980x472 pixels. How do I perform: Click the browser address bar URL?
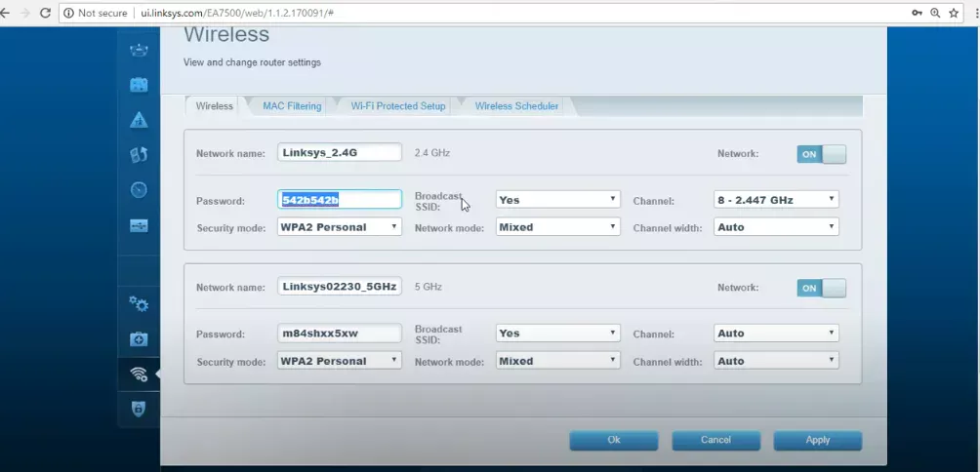(x=237, y=13)
